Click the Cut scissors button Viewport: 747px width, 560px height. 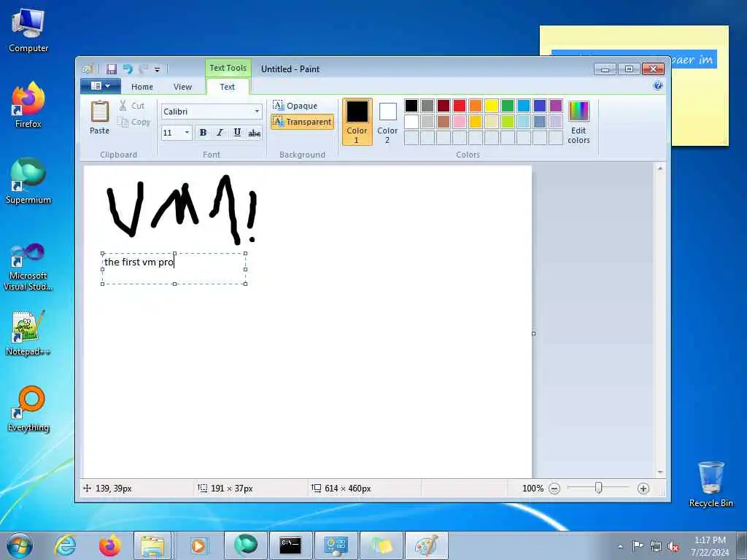coord(132,106)
